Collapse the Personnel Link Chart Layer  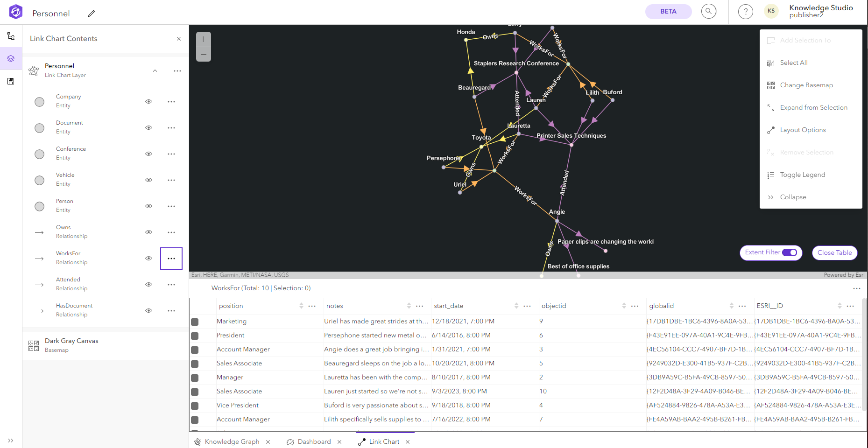point(155,70)
